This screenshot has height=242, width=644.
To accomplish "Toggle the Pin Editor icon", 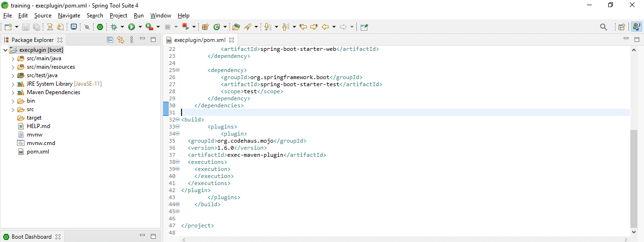I will click(364, 27).
